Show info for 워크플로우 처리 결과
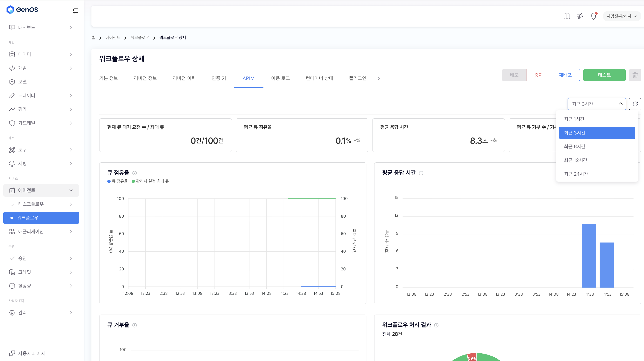The width and height of the screenshot is (644, 361). coord(436,325)
